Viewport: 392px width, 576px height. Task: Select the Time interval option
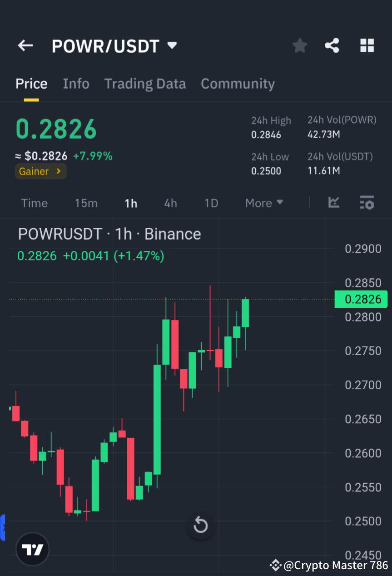coord(34,203)
